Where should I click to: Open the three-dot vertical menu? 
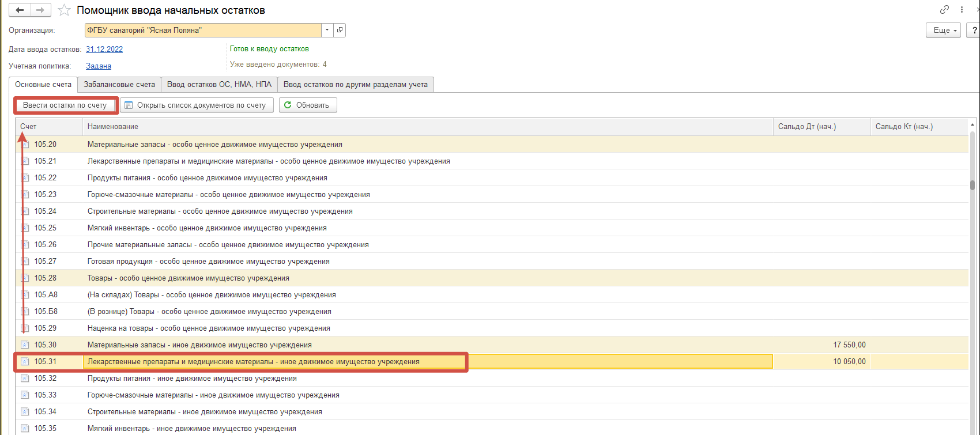pyautogui.click(x=961, y=10)
